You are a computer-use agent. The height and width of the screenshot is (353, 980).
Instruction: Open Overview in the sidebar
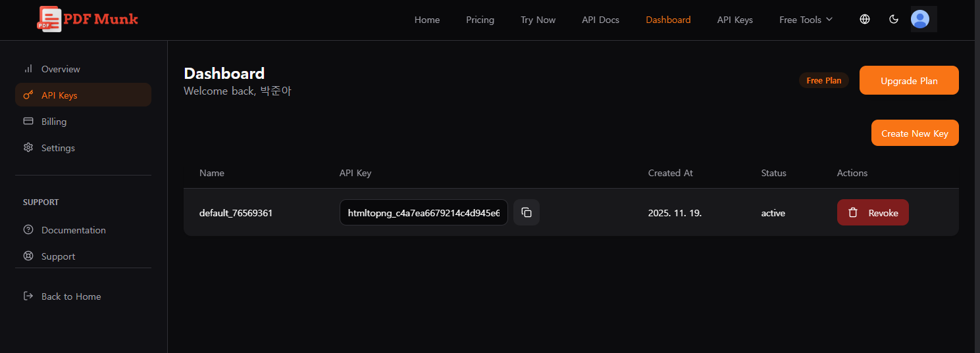(60, 69)
